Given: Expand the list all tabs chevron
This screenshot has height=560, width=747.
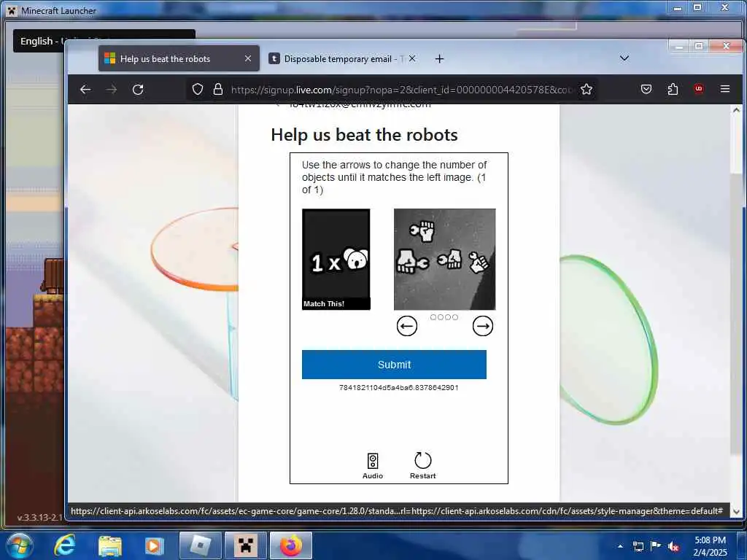Looking at the screenshot, I should pos(624,58).
